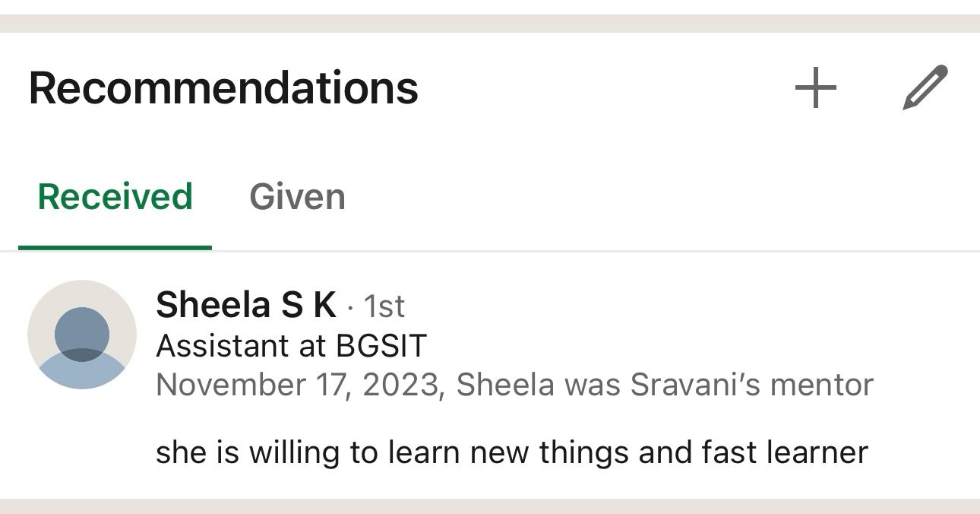The image size is (980, 514).
Task: Click the Assistant at BGSIT headline
Action: coord(291,346)
